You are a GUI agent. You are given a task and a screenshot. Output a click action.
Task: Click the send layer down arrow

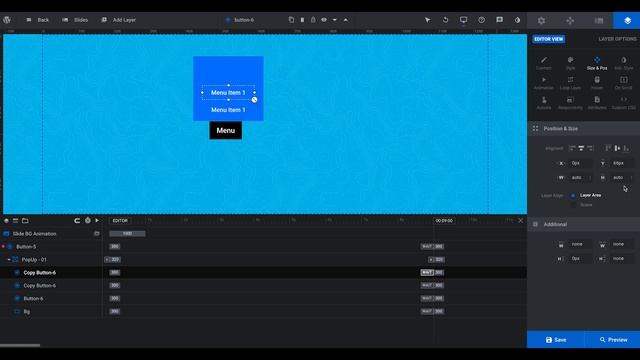335,20
